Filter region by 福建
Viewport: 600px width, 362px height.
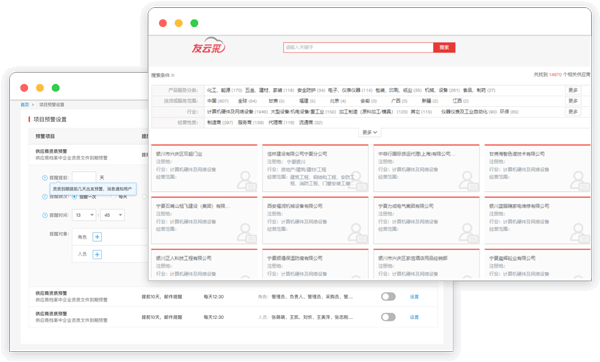(307, 101)
